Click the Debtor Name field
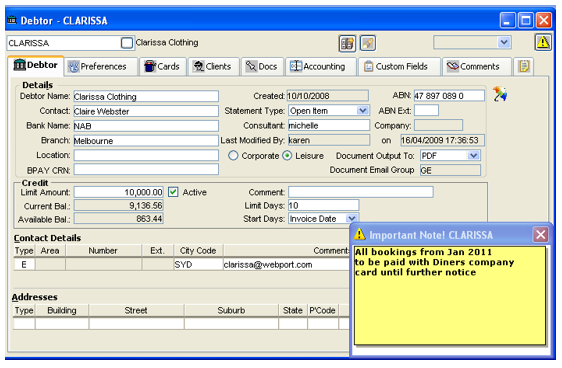This screenshot has width=562, height=368. 146,96
